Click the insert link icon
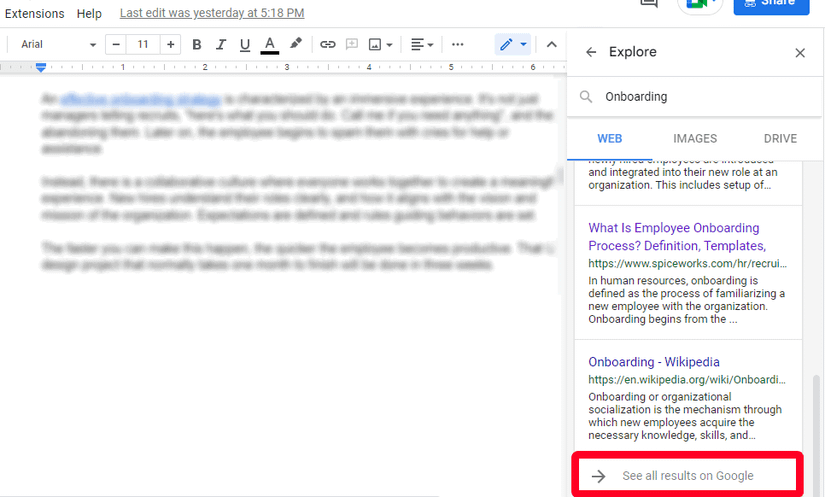Viewport: 825px width, 497px height. pos(327,45)
